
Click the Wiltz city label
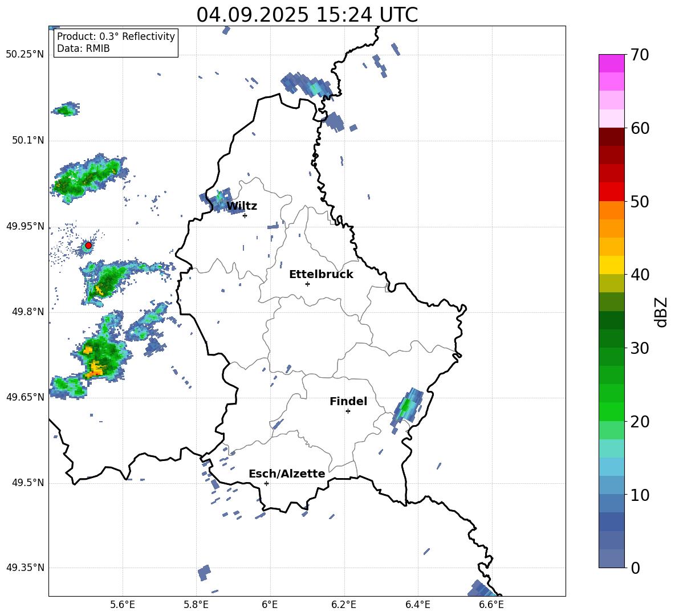point(242,206)
